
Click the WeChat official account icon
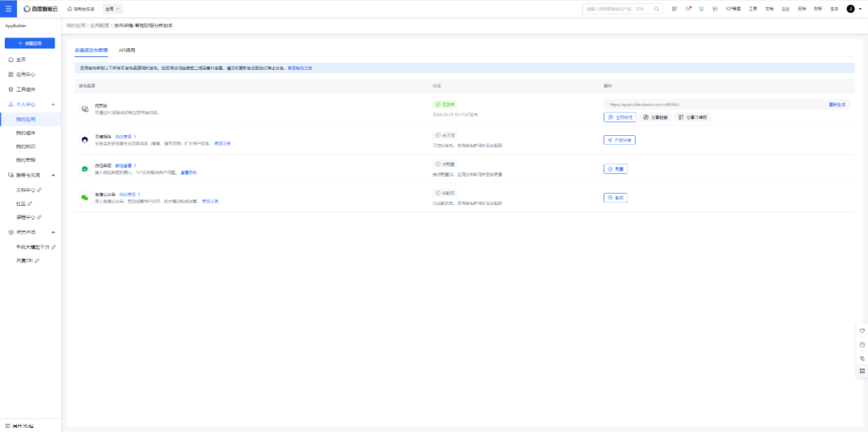[84, 197]
